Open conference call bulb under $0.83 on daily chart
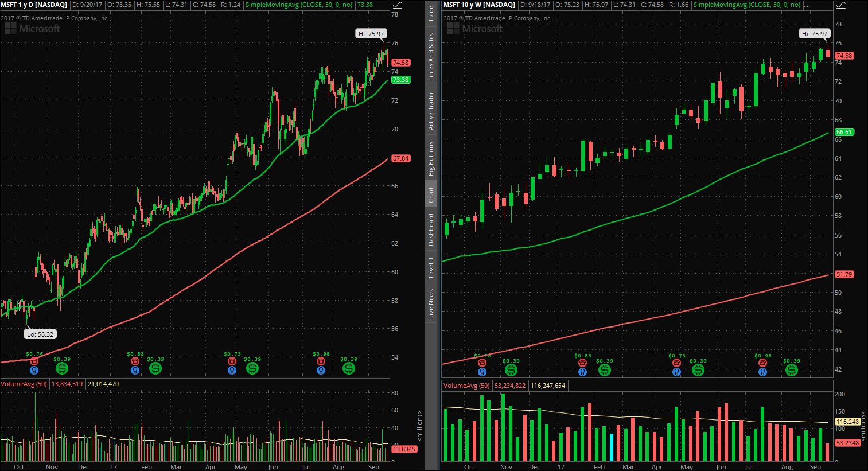 135,370
